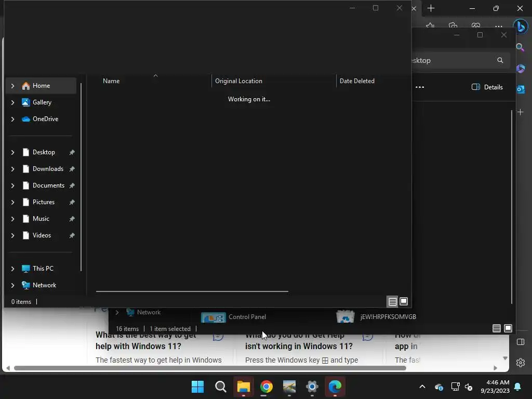The width and height of the screenshot is (532, 399).
Task: Open the pinned Documents folder
Action: tap(48, 185)
